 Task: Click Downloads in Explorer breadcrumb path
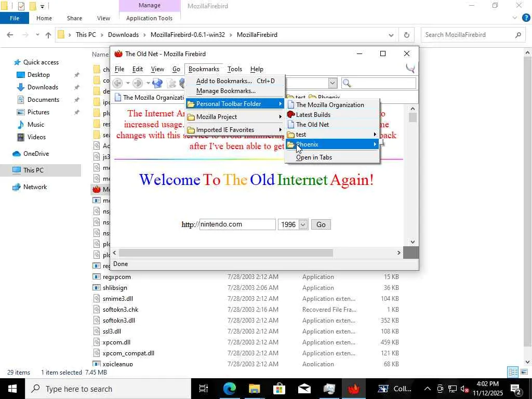point(123,35)
